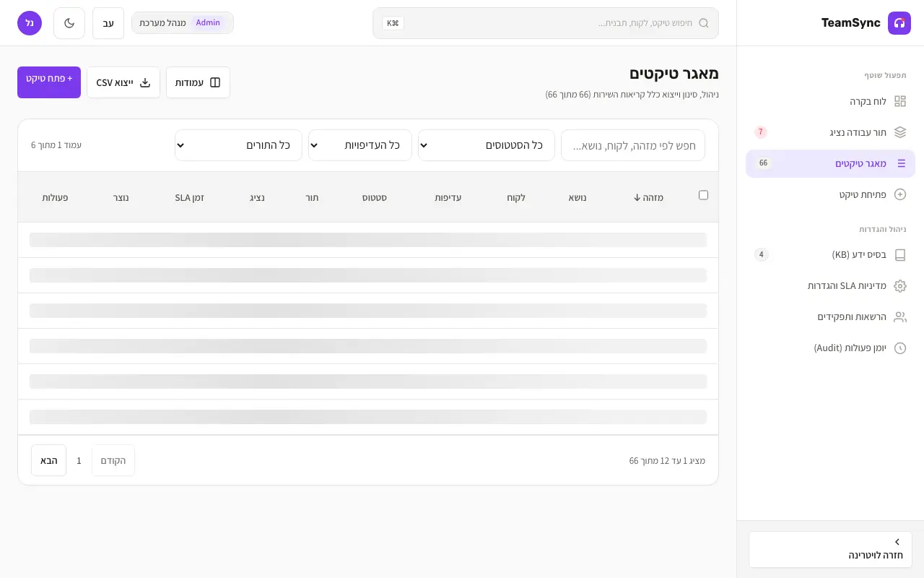Toggle dark mode with moon icon
The width and height of the screenshot is (924, 578).
point(69,23)
